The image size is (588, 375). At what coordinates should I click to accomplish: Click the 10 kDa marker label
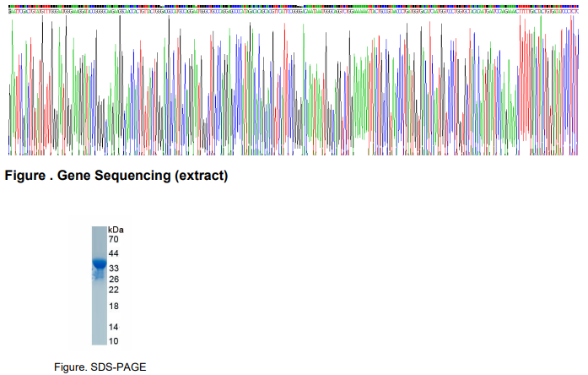point(114,341)
